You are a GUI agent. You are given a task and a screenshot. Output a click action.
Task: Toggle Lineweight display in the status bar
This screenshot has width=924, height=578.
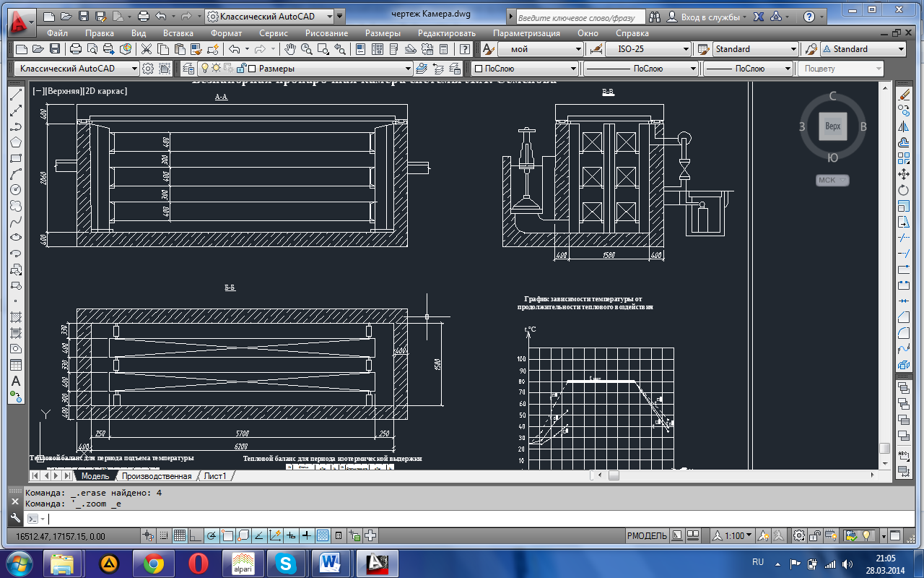click(307, 535)
